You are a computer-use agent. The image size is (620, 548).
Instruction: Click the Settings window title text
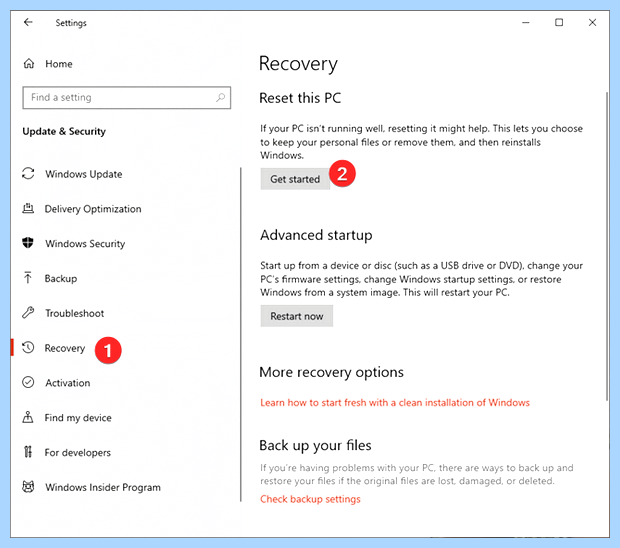(71, 23)
